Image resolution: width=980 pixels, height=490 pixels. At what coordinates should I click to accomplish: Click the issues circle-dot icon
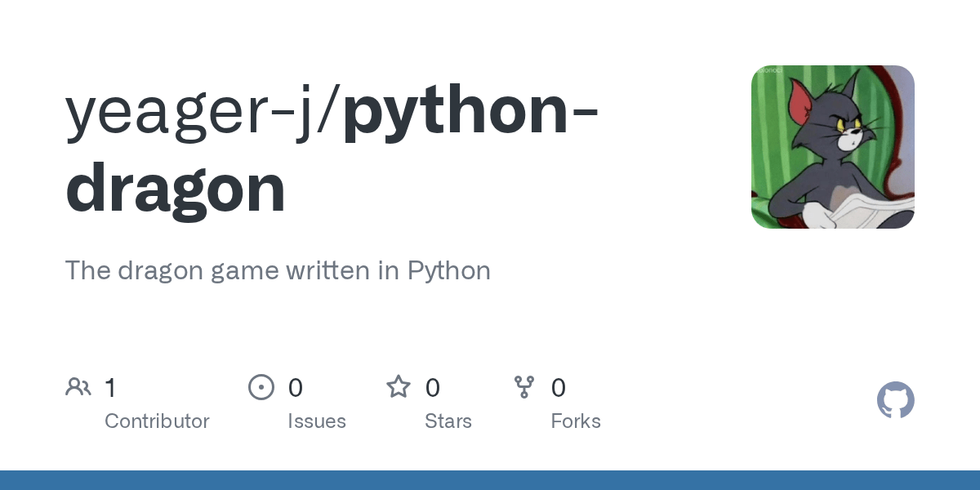pos(261,387)
